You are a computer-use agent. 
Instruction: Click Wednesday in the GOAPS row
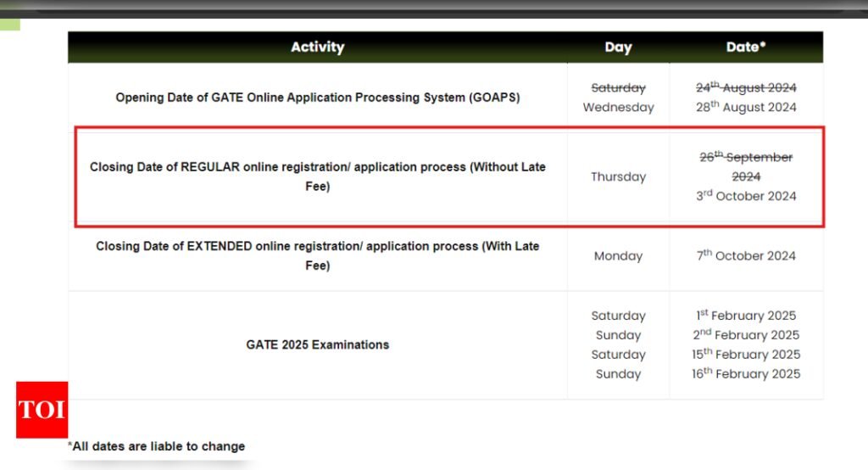(x=618, y=107)
